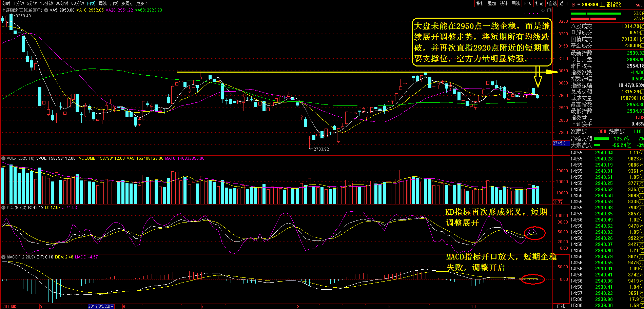Switch to 周线 weekly chart
Image resolution: width=644 pixels, height=309 pixels.
click(x=103, y=3)
